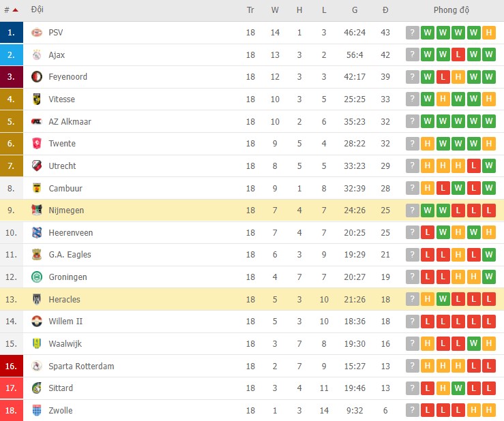Viewport: 504px width, 421px height.
Task: Sort standings by points column Đ
Action: (x=385, y=10)
